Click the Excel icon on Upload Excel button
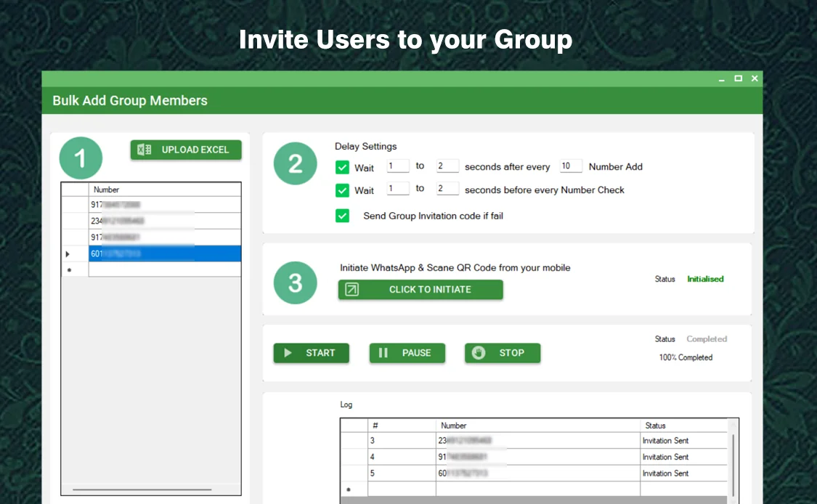Viewport: 817px width, 504px height. click(143, 150)
